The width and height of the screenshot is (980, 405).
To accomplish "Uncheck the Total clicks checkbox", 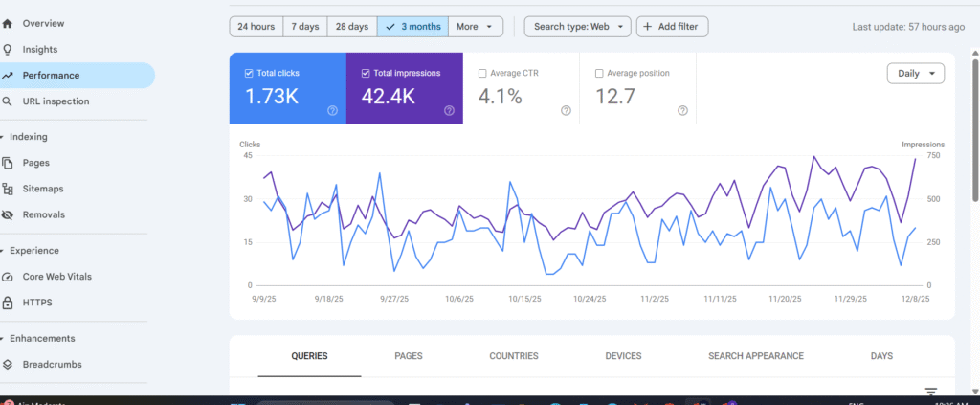I will (x=250, y=73).
